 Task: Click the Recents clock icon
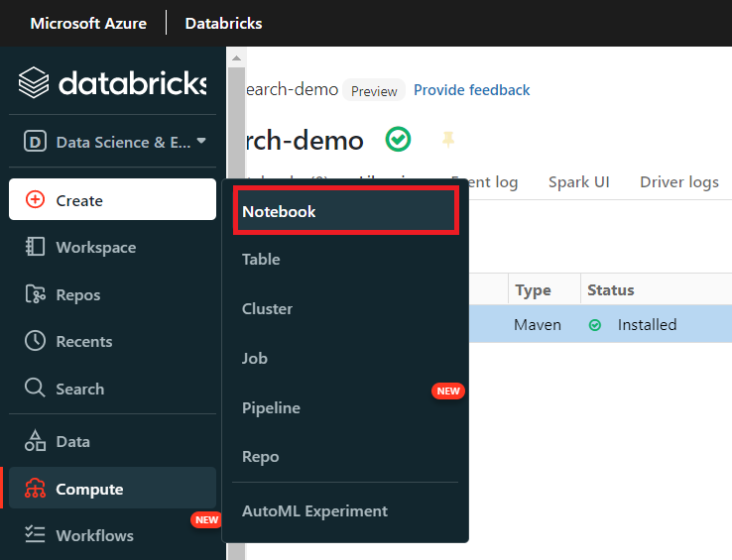tap(35, 341)
